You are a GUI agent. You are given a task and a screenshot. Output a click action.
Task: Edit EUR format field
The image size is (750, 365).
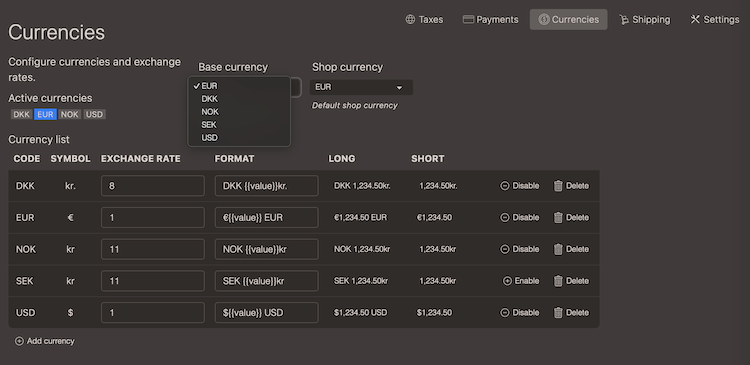pos(266,218)
